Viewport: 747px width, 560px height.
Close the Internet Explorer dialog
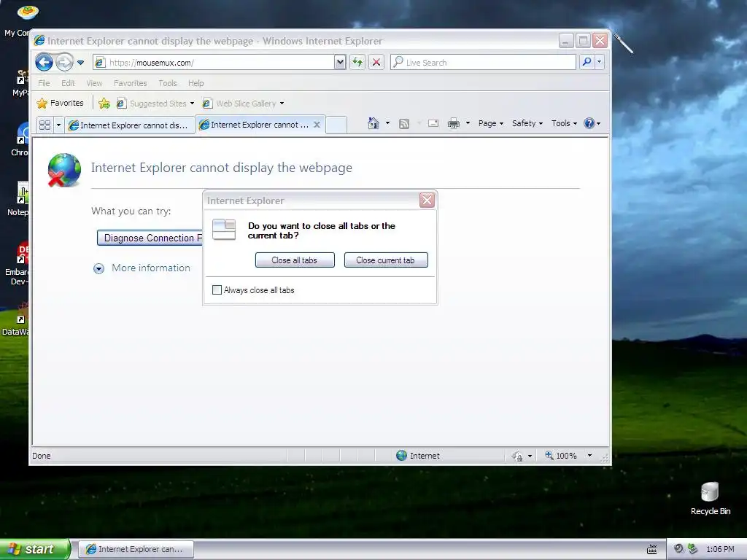click(427, 200)
